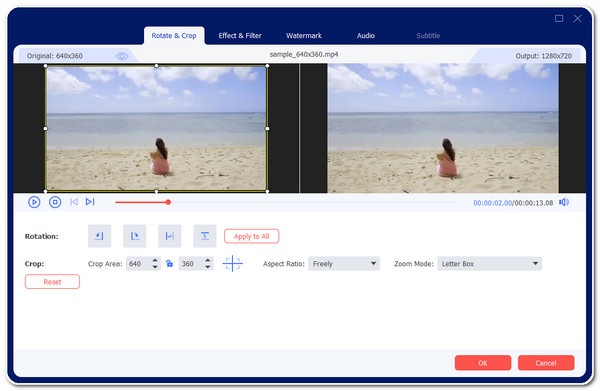Click the left-middle crop edge handle
The image size is (600, 391).
click(x=46, y=129)
